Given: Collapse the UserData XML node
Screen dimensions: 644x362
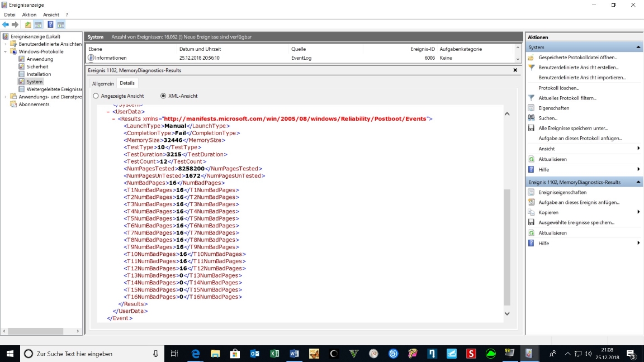Looking at the screenshot, I should click(108, 112).
